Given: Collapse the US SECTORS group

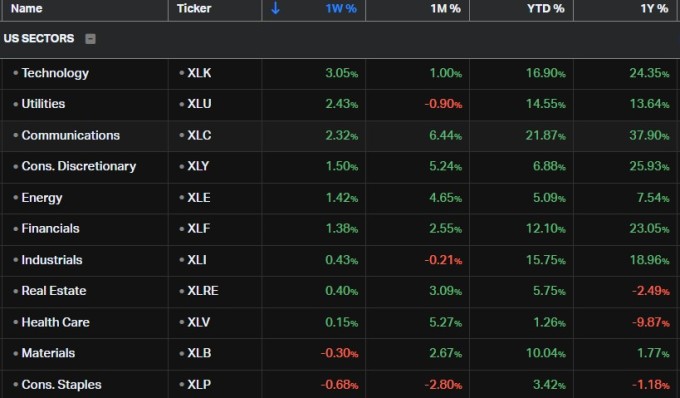Looking at the screenshot, I should pos(90,39).
